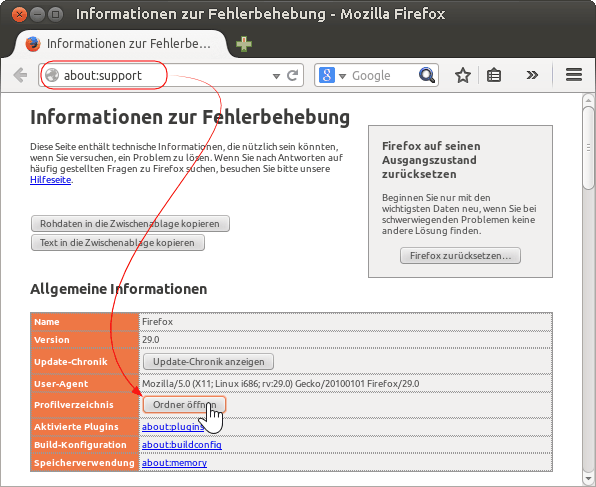Viewport: 596px width, 487px height.
Task: Click the Ordner öffnen button
Action: (x=184, y=405)
